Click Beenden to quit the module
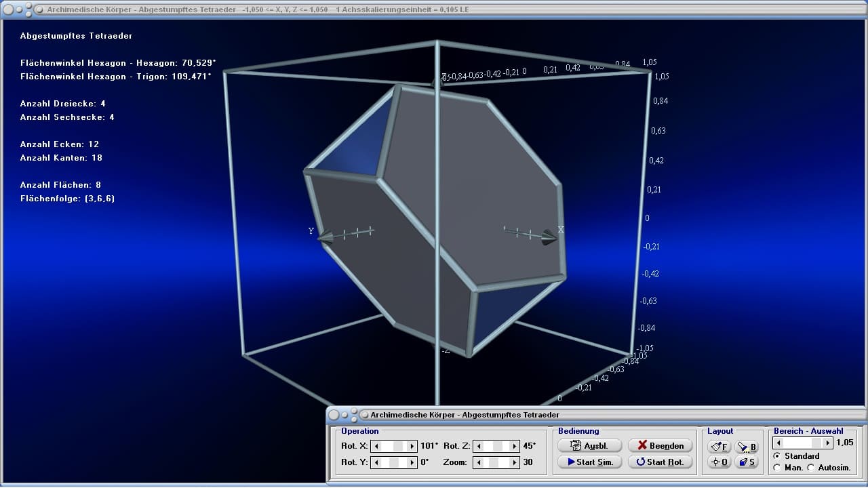This screenshot has width=868, height=488. point(660,445)
